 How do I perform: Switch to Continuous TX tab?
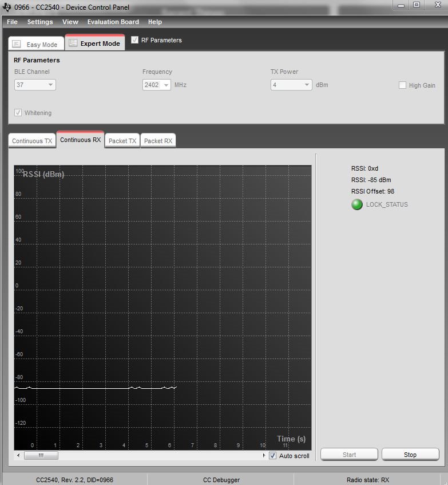(32, 141)
